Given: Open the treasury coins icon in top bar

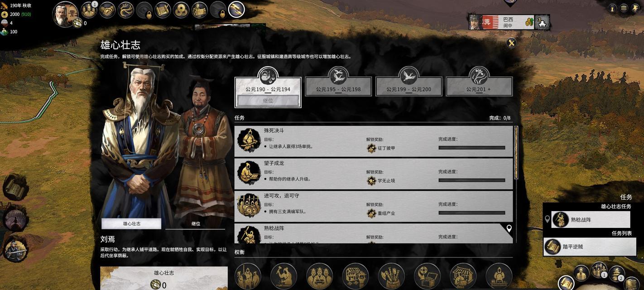Looking at the screenshot, I should pos(181,10).
